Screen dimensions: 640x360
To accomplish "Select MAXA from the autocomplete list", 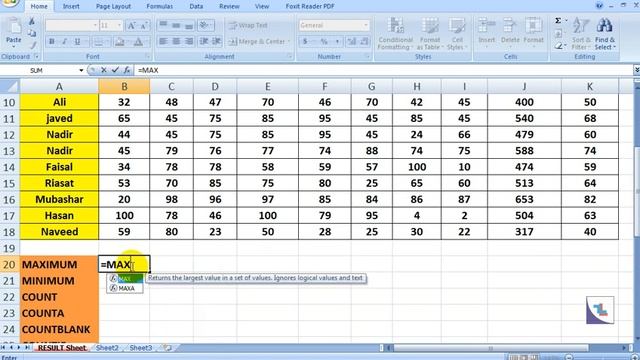I will click(126, 288).
